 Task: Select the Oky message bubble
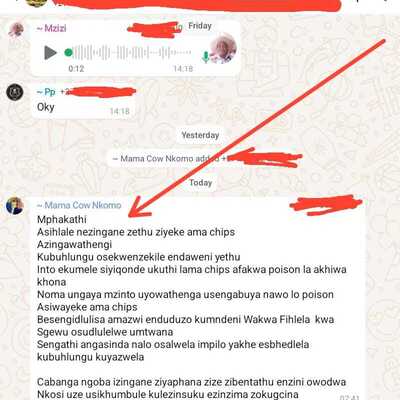click(84, 101)
